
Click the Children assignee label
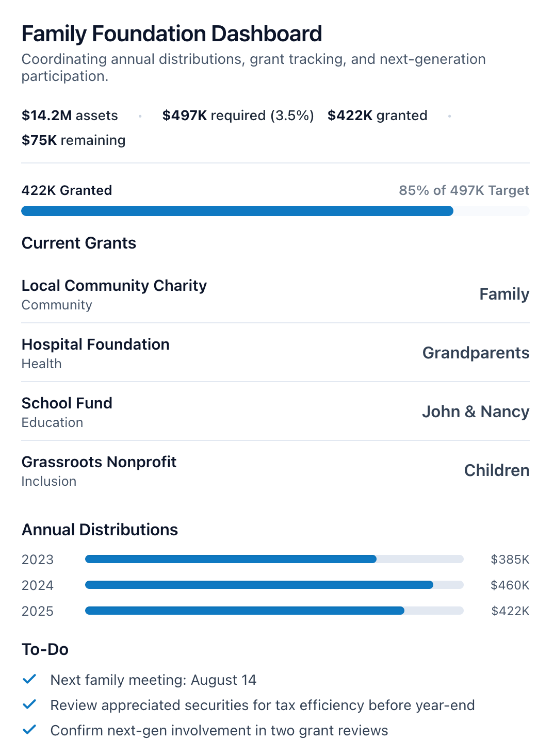click(496, 470)
